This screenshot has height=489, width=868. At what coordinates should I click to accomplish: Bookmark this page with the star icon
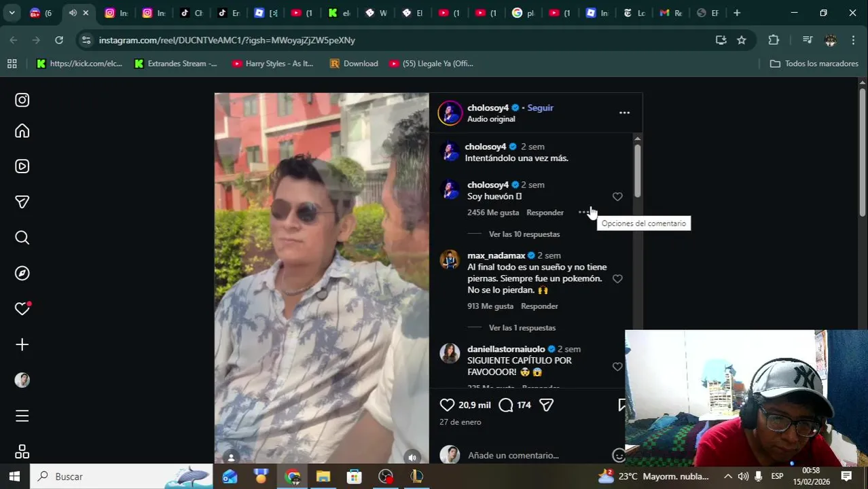[742, 40]
